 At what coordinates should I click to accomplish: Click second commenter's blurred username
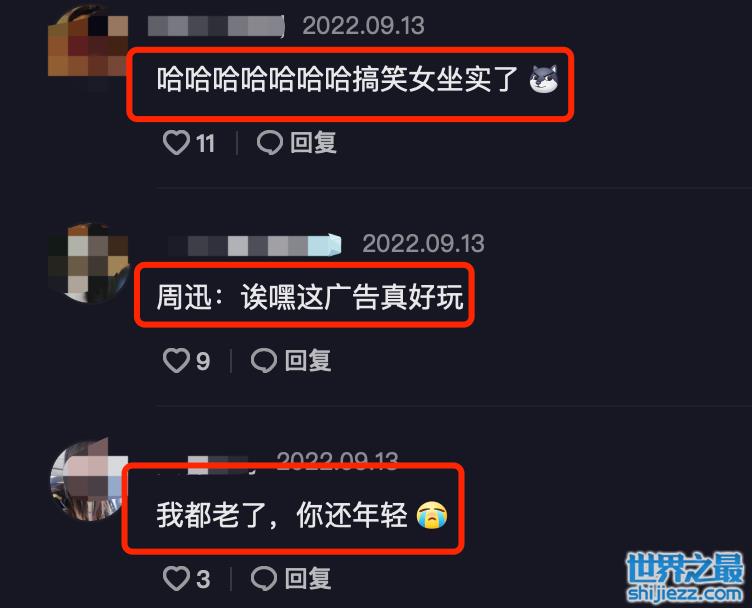pos(255,245)
